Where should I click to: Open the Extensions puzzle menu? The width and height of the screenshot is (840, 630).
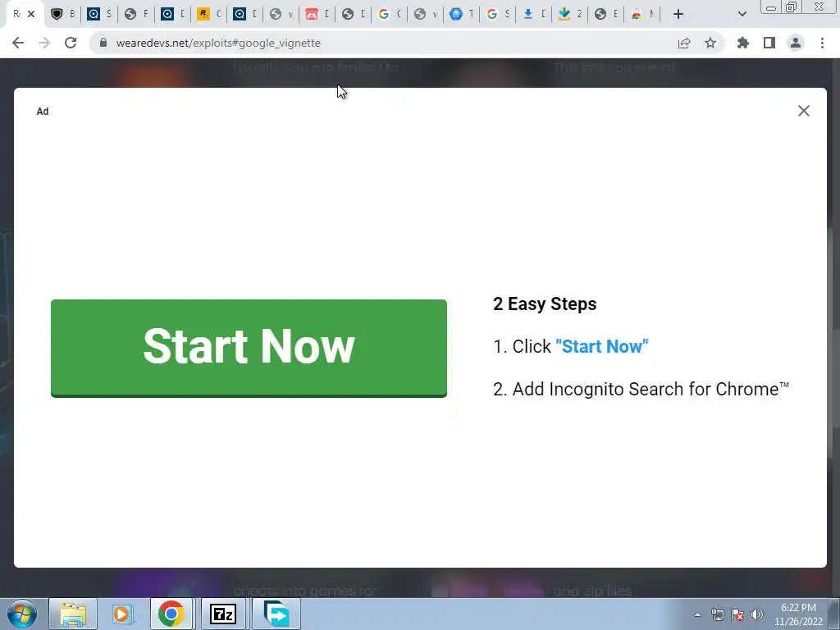click(x=743, y=43)
